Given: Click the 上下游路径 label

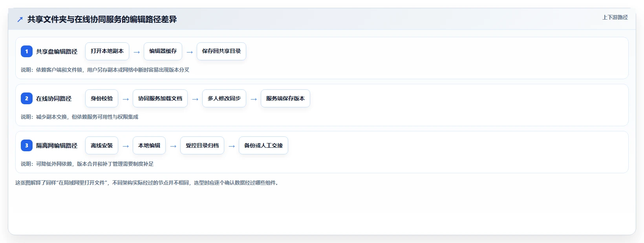Looking at the screenshot, I should pos(615,17).
